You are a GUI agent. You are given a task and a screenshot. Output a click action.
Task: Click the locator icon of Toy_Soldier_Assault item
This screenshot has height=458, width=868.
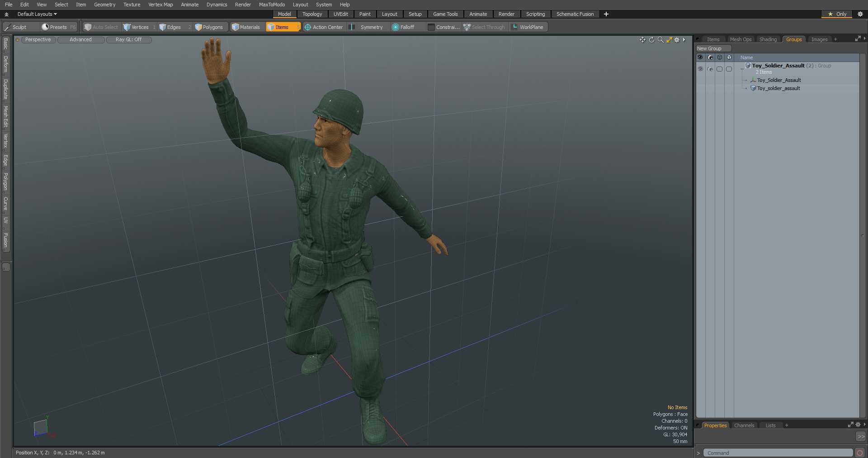coord(753,80)
